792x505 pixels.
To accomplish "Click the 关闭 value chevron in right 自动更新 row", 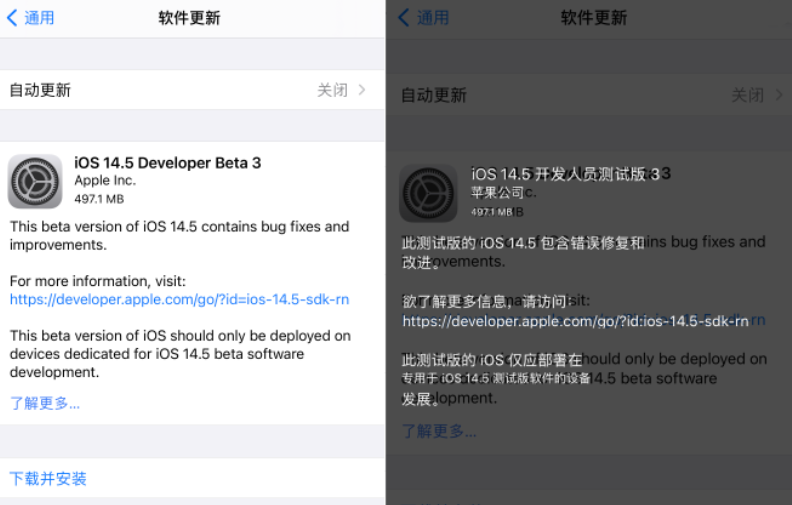I will click(779, 95).
